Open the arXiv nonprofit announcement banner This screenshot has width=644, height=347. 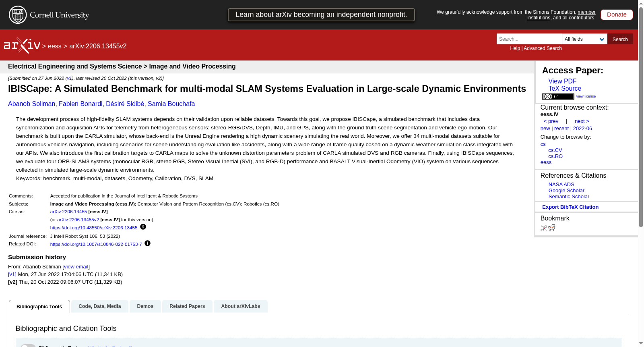pos(321,15)
